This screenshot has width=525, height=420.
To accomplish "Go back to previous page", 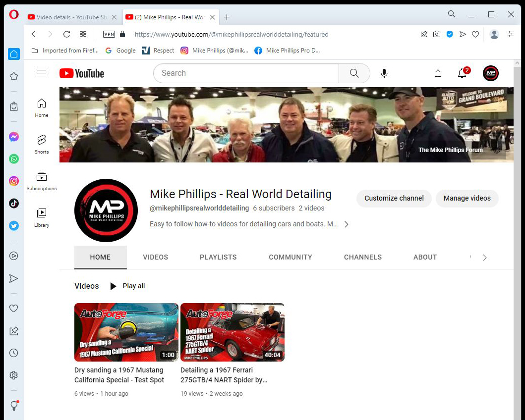I will tap(34, 34).
